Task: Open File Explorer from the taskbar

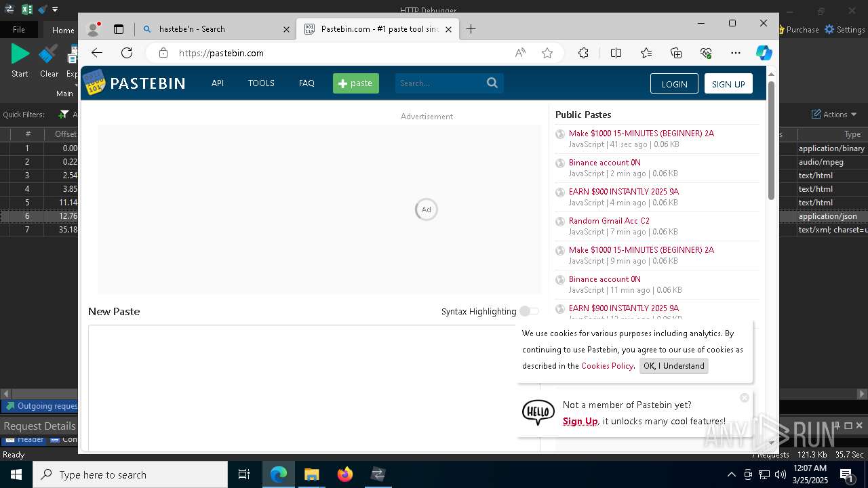Action: (312, 474)
